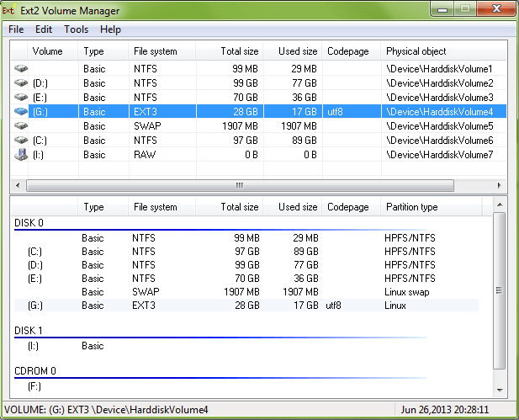
Task: Select (C:) partition under DISK 0
Action: [x=34, y=252]
